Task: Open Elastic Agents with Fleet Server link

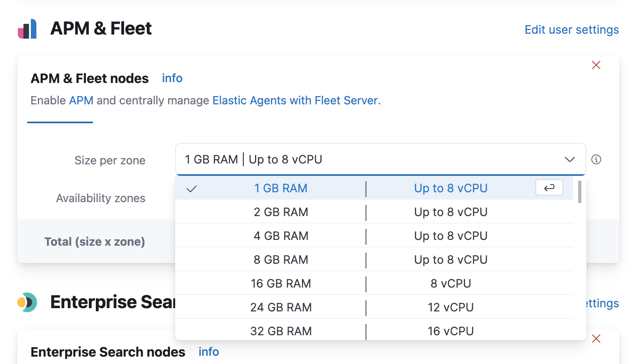Action: pyautogui.click(x=295, y=101)
